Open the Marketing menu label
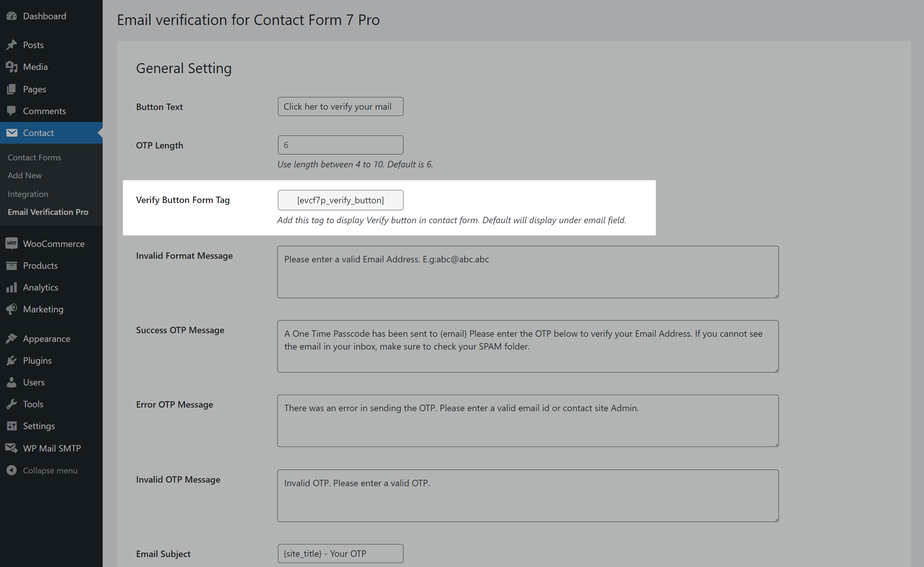This screenshot has width=924, height=567. [x=43, y=309]
